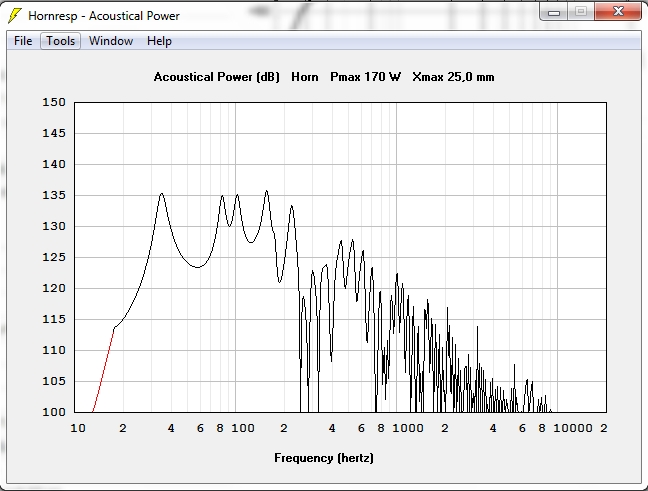
Task: Click the 120 dB y-axis label
Action: [54, 288]
